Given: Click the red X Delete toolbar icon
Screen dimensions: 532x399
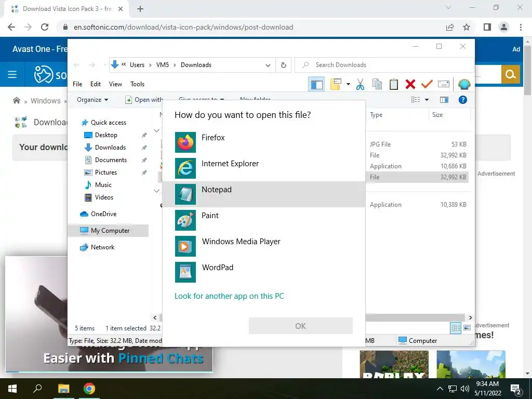Looking at the screenshot, I should [410, 84].
